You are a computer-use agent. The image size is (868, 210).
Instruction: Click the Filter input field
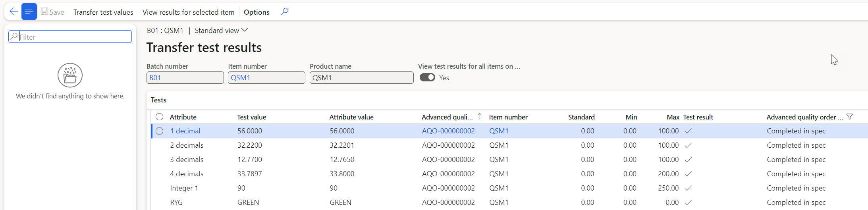point(74,37)
